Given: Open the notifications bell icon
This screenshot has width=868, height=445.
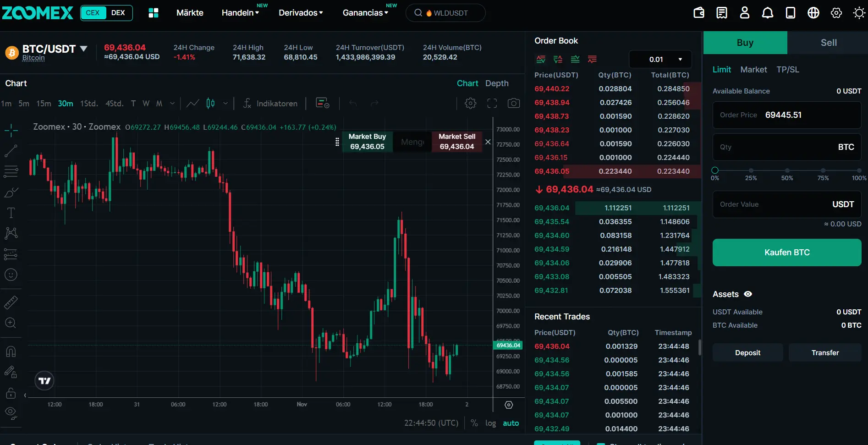Looking at the screenshot, I should click(768, 13).
